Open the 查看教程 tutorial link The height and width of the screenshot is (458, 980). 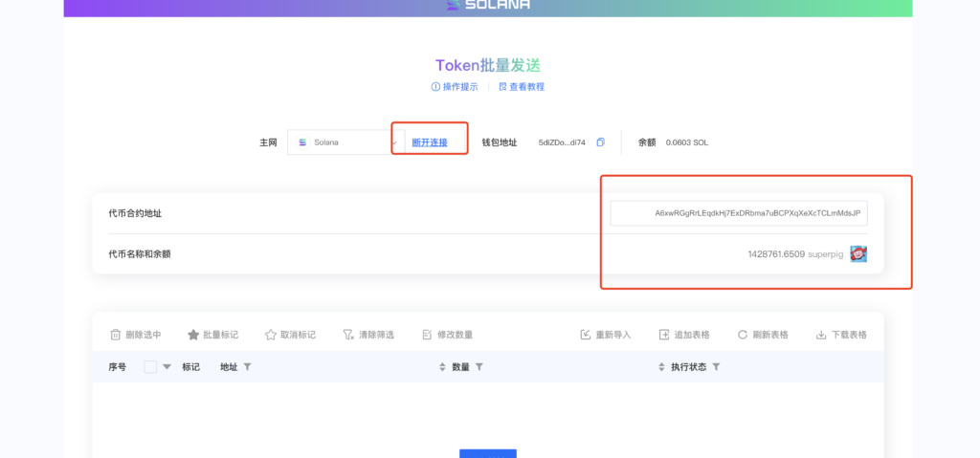(522, 87)
